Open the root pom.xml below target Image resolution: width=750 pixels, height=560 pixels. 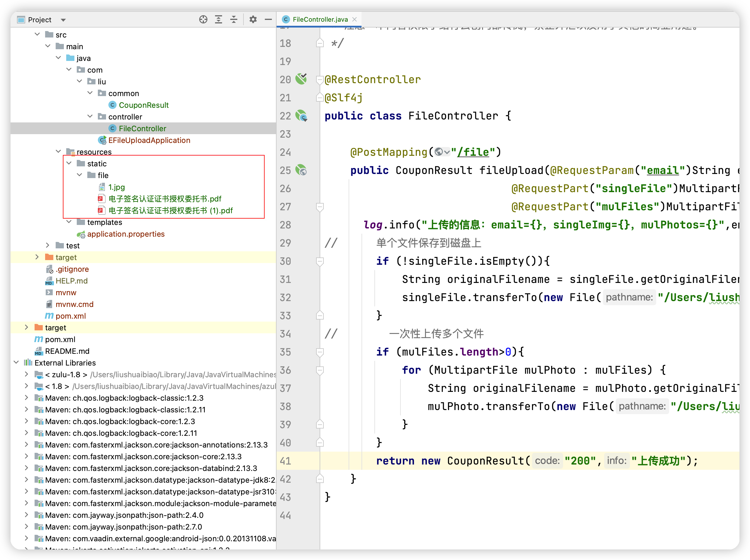pyautogui.click(x=60, y=339)
